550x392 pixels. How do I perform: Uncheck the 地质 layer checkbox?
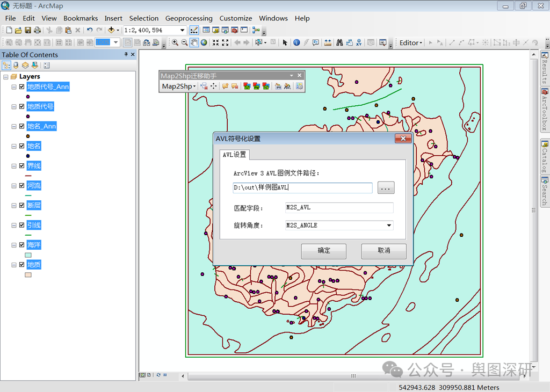(x=21, y=265)
